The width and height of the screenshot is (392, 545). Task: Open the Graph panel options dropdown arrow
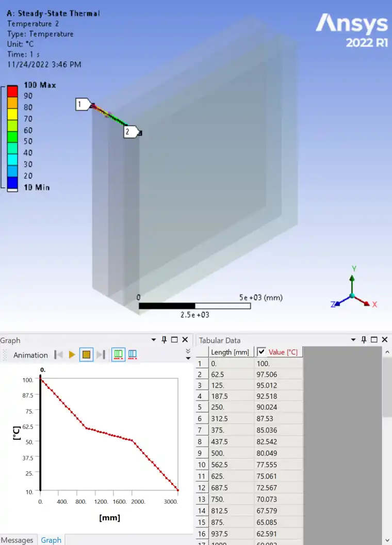(154, 340)
